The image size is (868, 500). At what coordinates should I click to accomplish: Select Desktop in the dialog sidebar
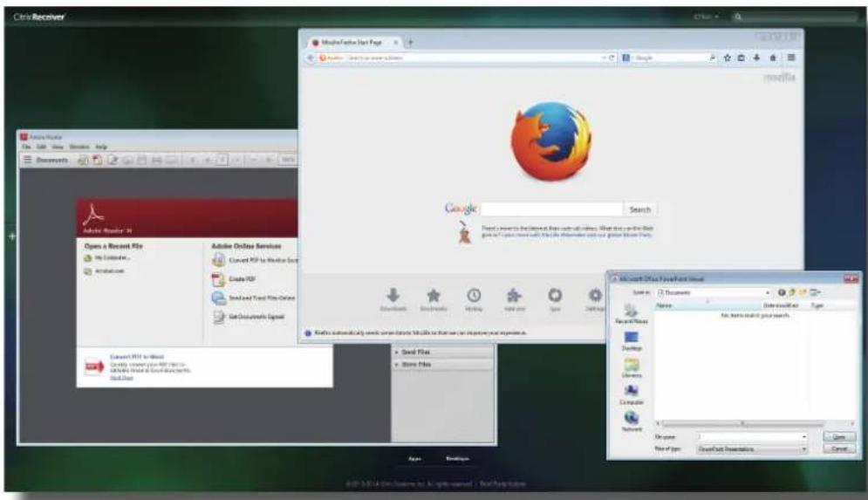point(631,341)
